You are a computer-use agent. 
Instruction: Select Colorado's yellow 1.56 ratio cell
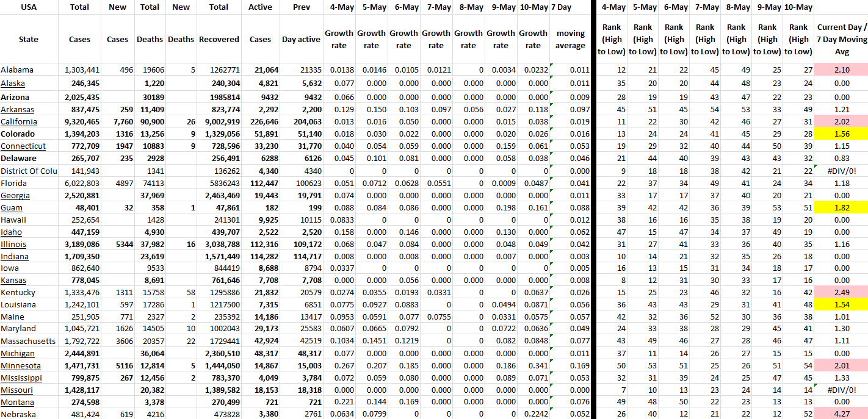841,134
